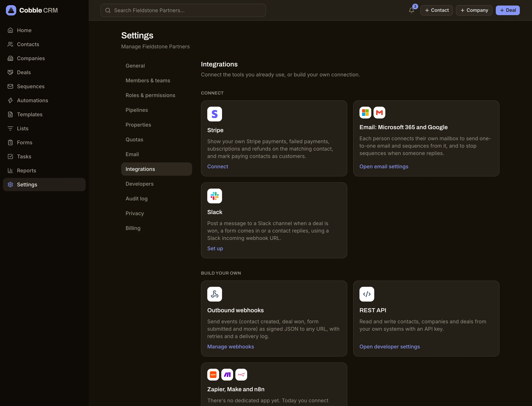Click the Microsoft 365 logo icon
532x406 pixels.
click(365, 113)
